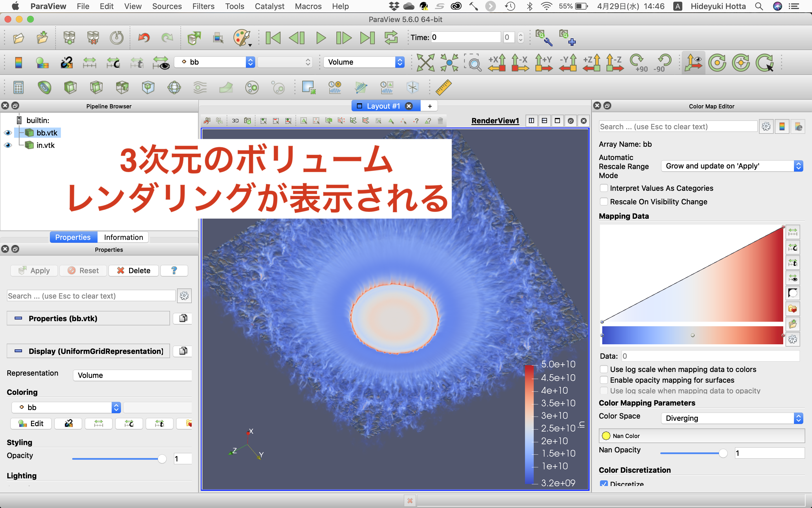This screenshot has height=508, width=812.
Task: Click the Edit color map button
Action: tap(31, 424)
